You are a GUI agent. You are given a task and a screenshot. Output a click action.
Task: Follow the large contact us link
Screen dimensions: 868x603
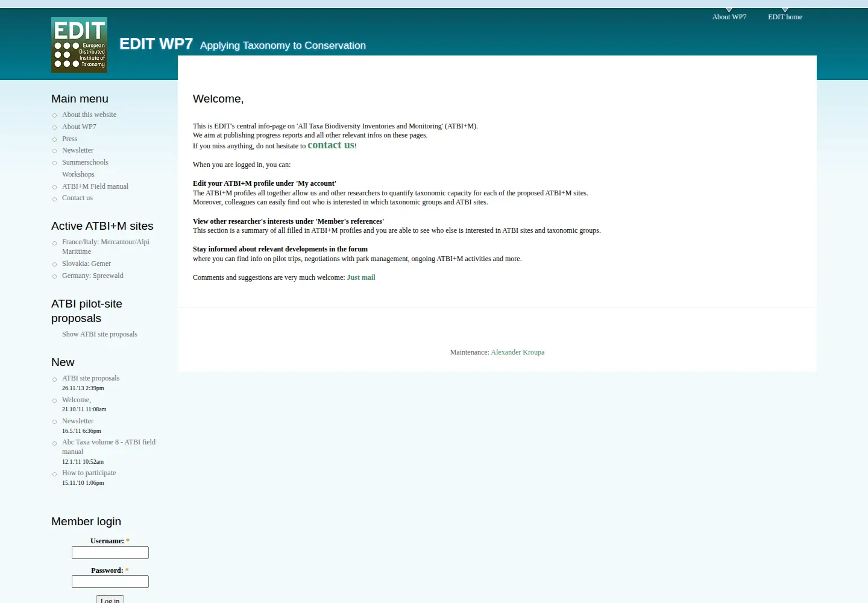pos(331,145)
